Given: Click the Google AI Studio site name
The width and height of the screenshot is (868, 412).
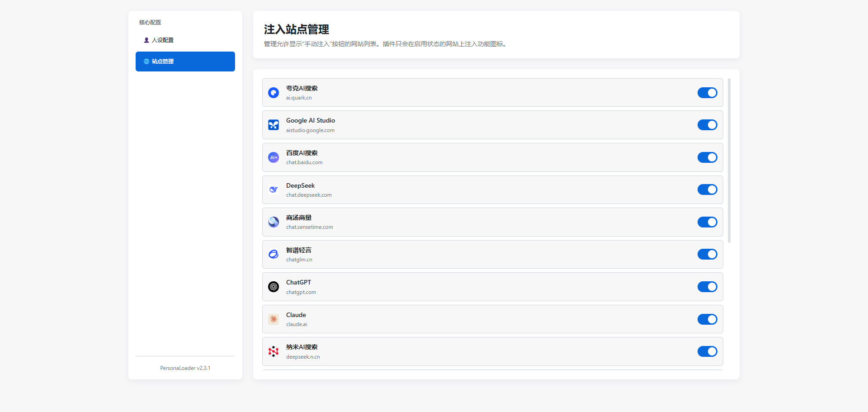Looking at the screenshot, I should (311, 120).
